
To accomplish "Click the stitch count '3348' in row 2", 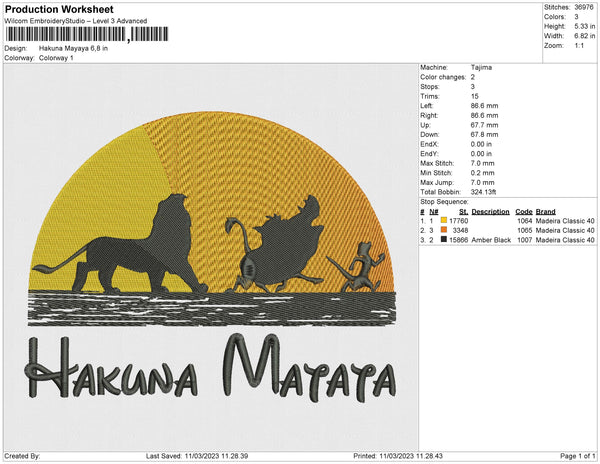I will click(x=460, y=230).
